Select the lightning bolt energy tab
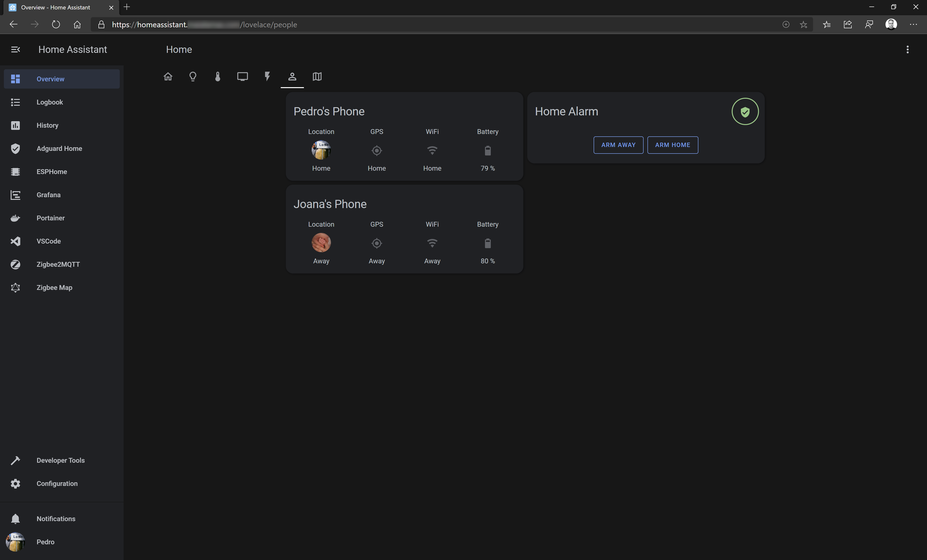The image size is (927, 560). coord(267,77)
